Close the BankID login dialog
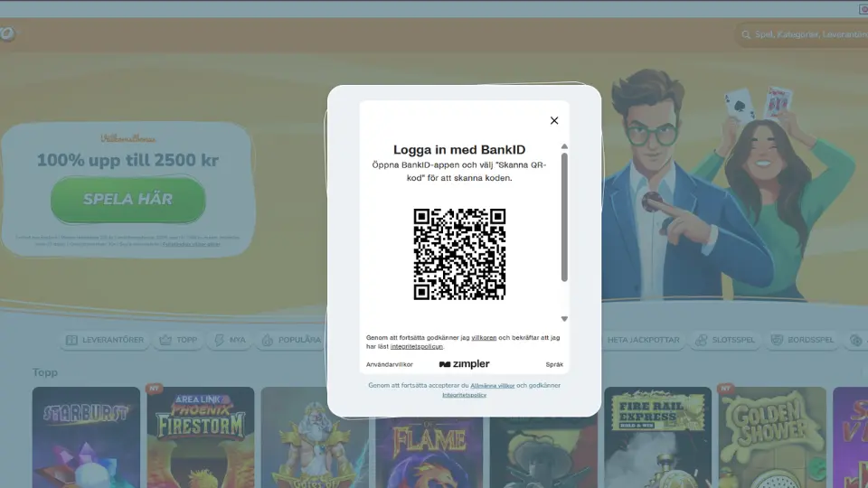Viewport: 868px width, 488px height. click(x=554, y=120)
